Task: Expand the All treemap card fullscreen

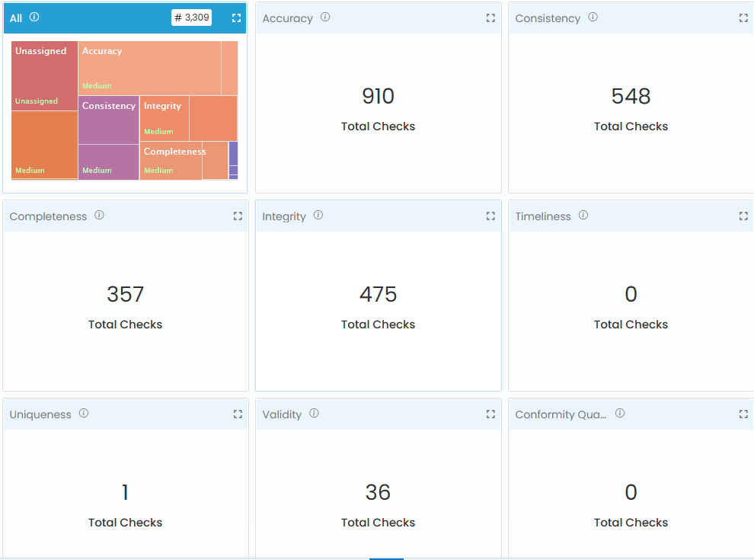Action: [236, 18]
